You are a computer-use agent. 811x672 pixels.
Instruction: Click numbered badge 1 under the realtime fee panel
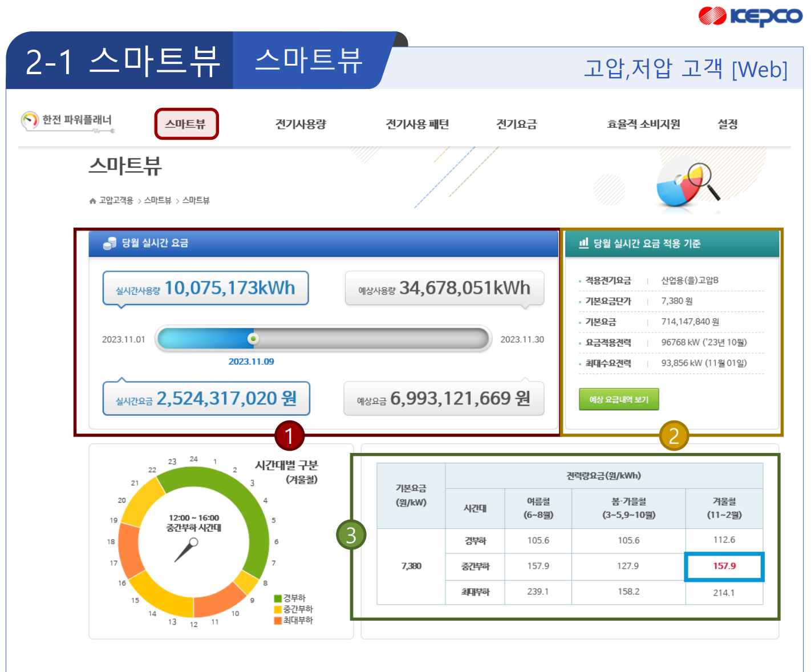(289, 436)
